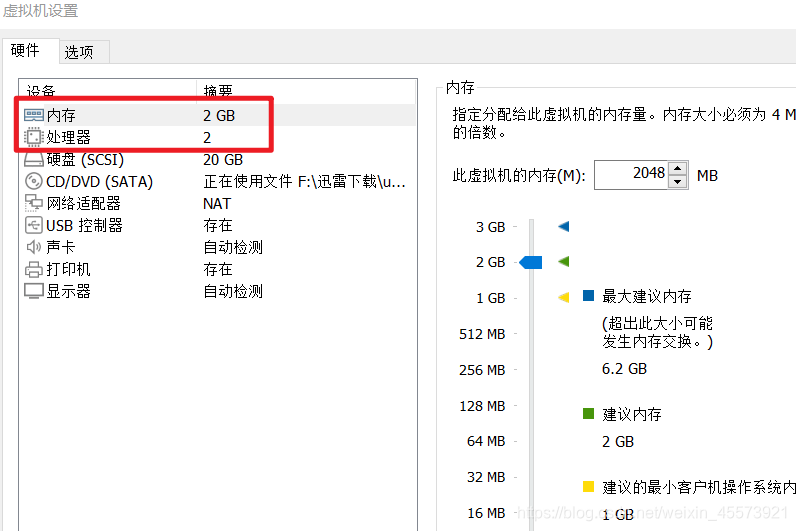This screenshot has height=531, width=796.
Task: Select the CD/DVD (SATA) disc icon
Action: pos(34,181)
